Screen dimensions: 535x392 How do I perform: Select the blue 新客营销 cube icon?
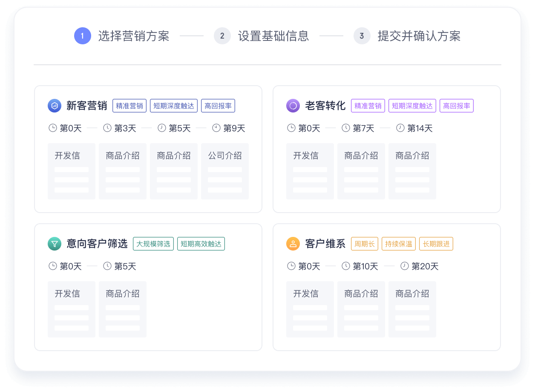pos(55,106)
